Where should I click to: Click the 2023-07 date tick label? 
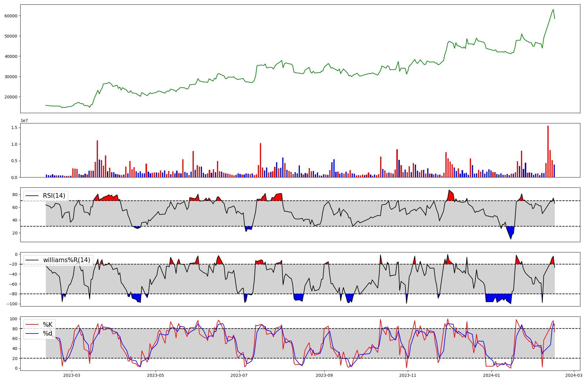239,375
